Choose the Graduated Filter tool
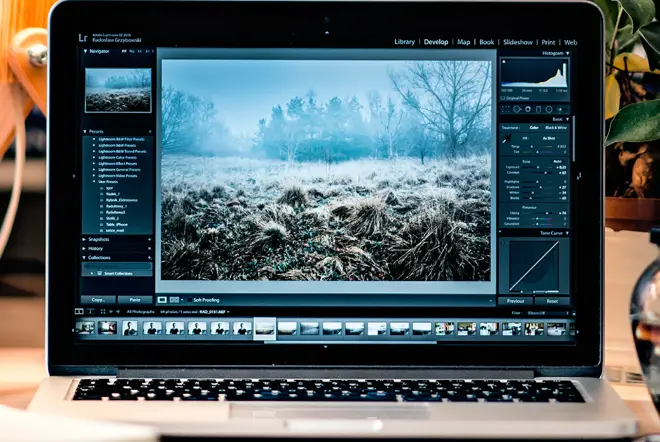The width and height of the screenshot is (660, 442). tap(538, 109)
